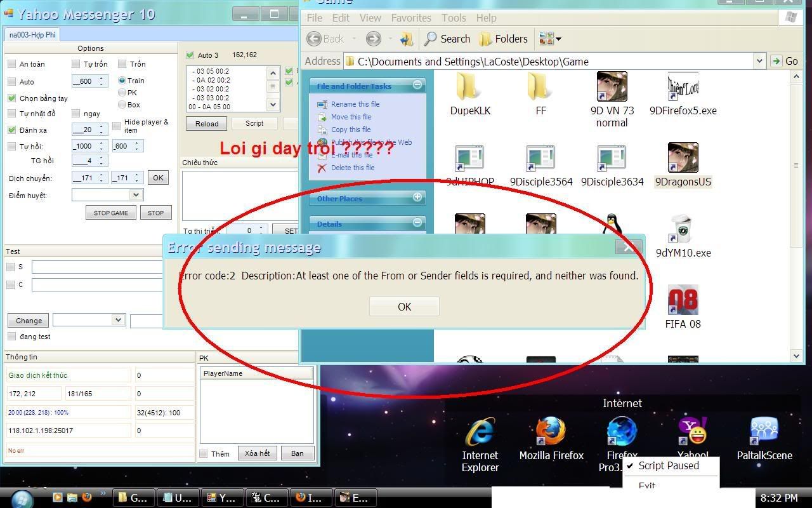Click the Forward arrow in Explorer toolbar
The height and width of the screenshot is (508, 812).
tap(373, 39)
